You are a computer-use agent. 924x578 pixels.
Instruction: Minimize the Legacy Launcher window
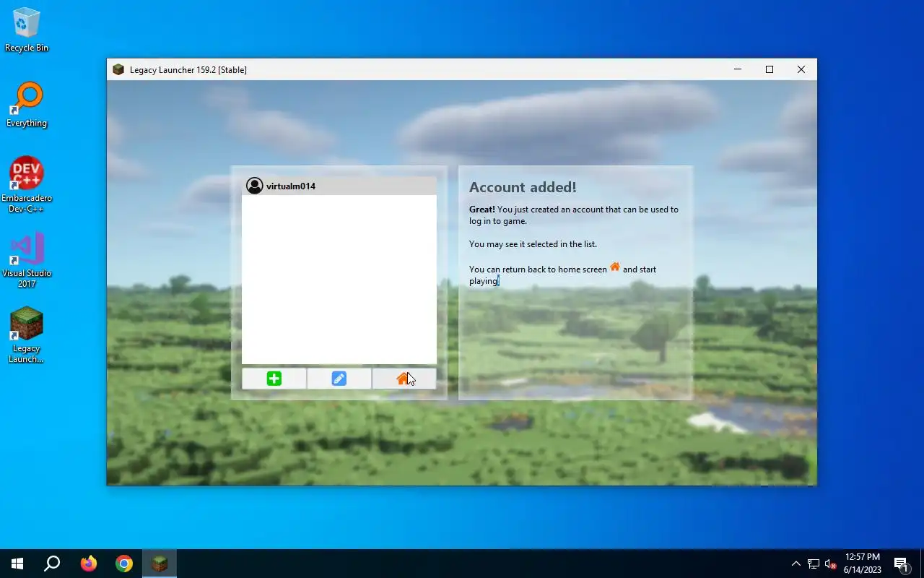click(738, 69)
